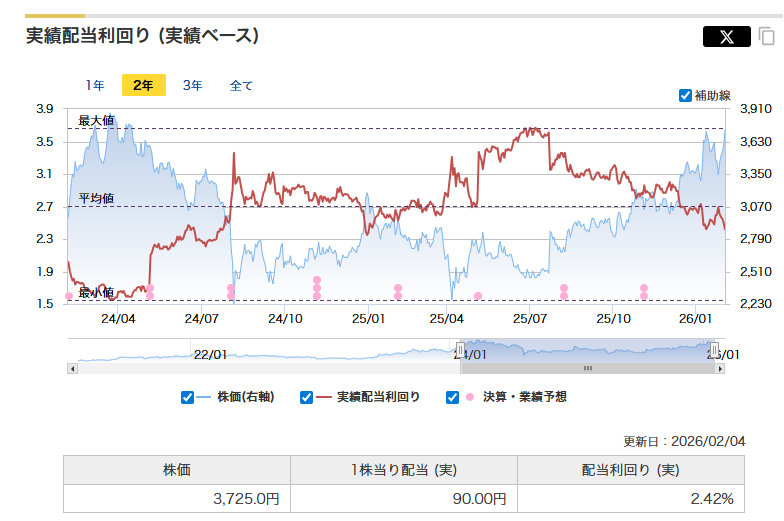Click the X (Twitter) share button
784x521 pixels.
tap(727, 37)
